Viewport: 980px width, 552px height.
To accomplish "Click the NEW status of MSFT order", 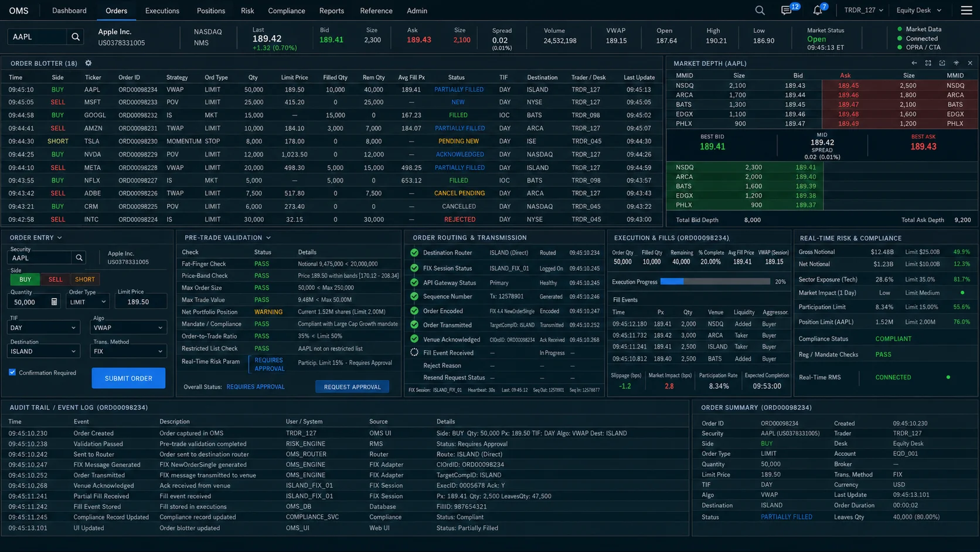I will [458, 102].
